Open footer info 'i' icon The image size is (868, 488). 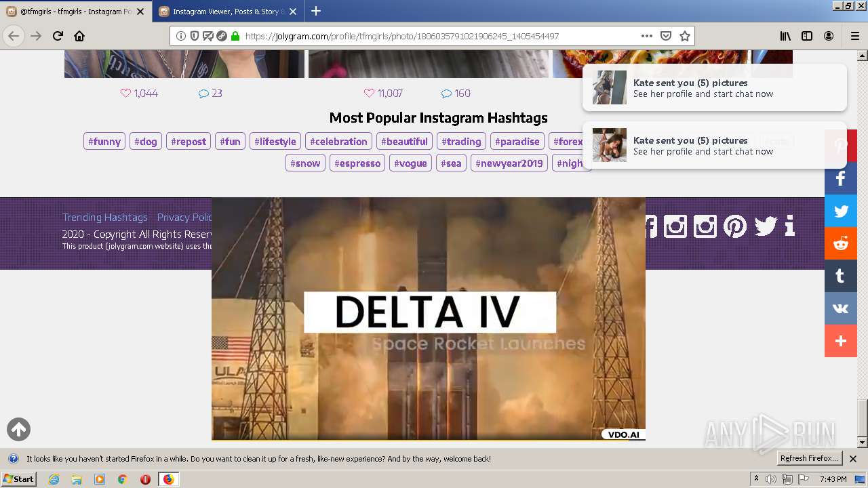(789, 226)
